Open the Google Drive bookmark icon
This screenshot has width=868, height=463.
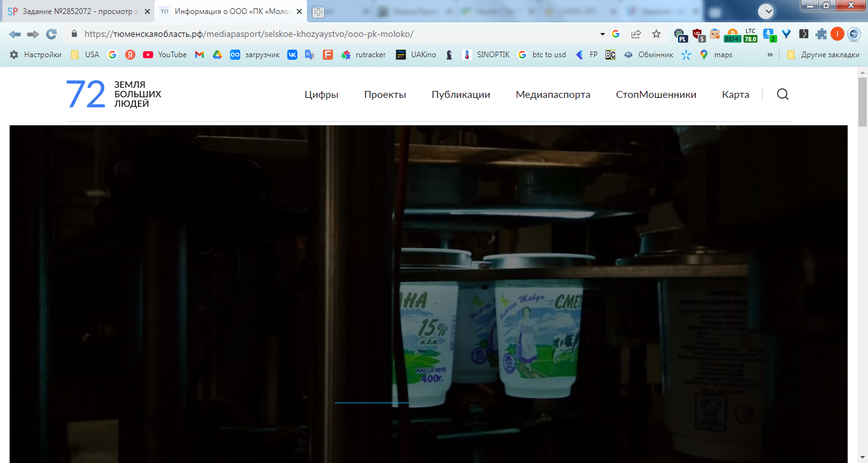click(217, 55)
